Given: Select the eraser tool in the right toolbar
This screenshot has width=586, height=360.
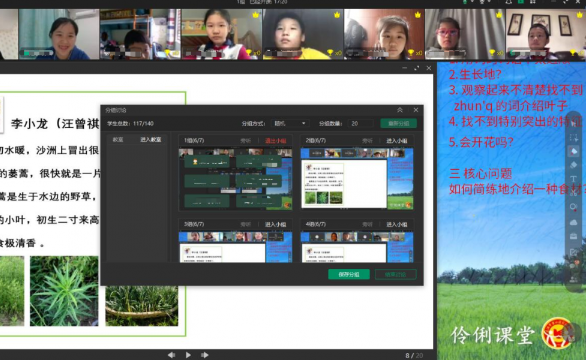Looking at the screenshot, I should (574, 165).
